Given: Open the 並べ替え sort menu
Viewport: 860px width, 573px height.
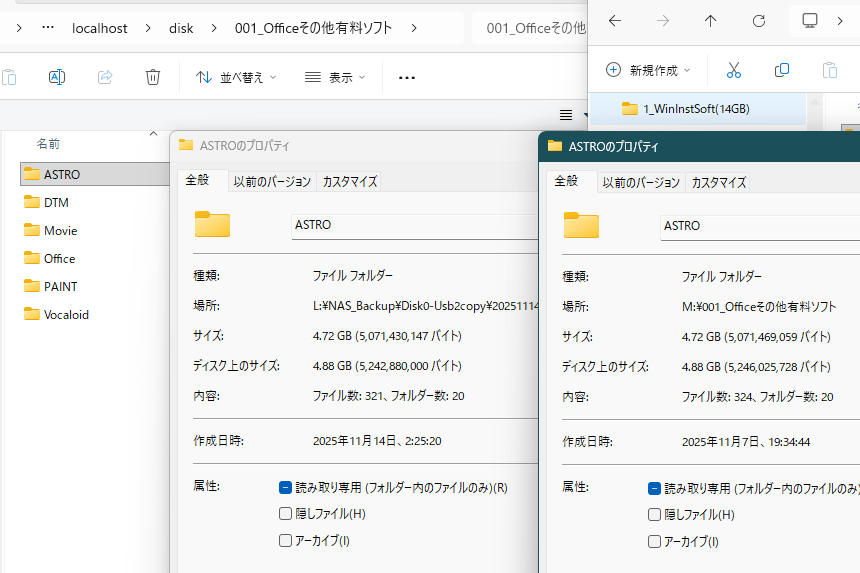Looking at the screenshot, I should tap(236, 77).
